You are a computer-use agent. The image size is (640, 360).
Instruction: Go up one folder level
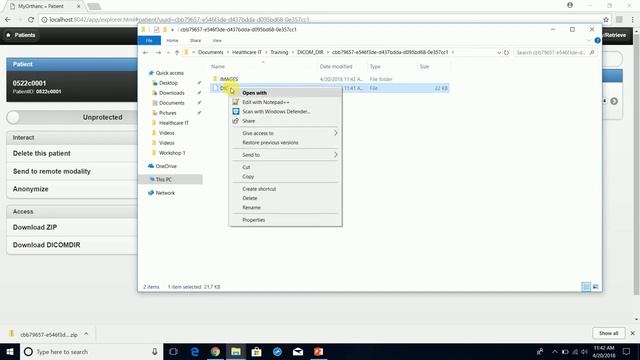[177, 52]
